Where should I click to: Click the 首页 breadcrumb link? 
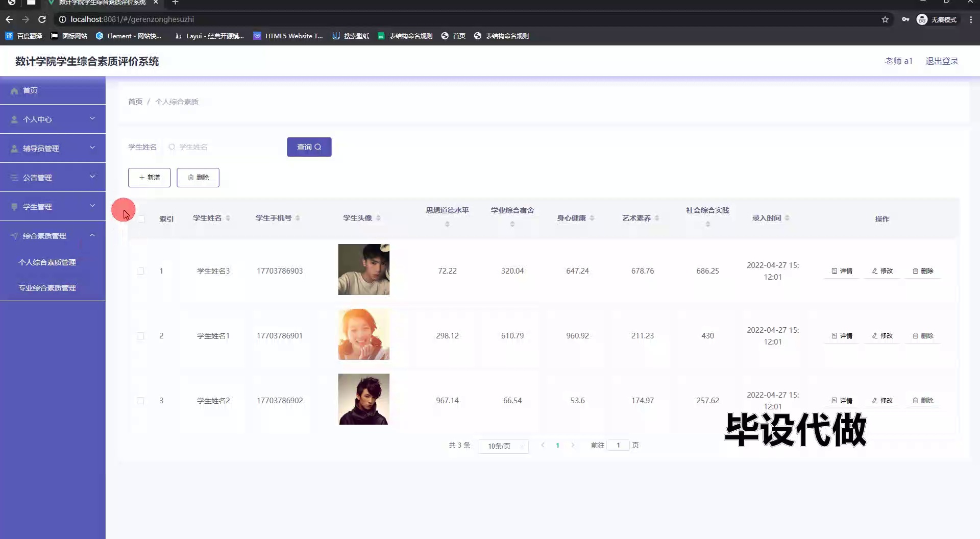[x=135, y=102]
